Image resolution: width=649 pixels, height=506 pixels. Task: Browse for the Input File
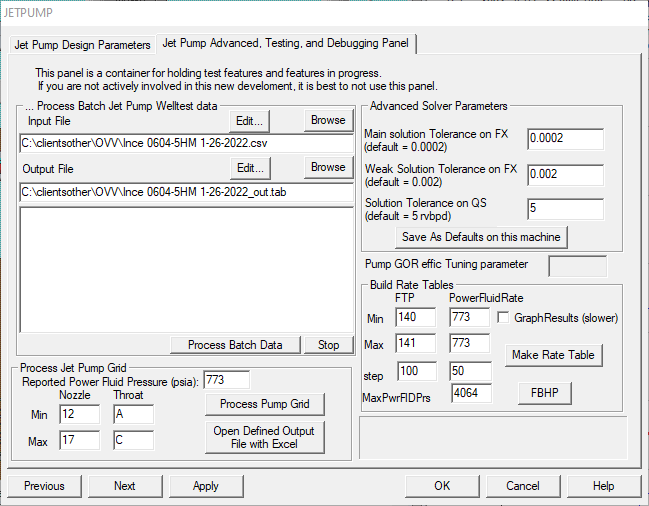tap(328, 120)
